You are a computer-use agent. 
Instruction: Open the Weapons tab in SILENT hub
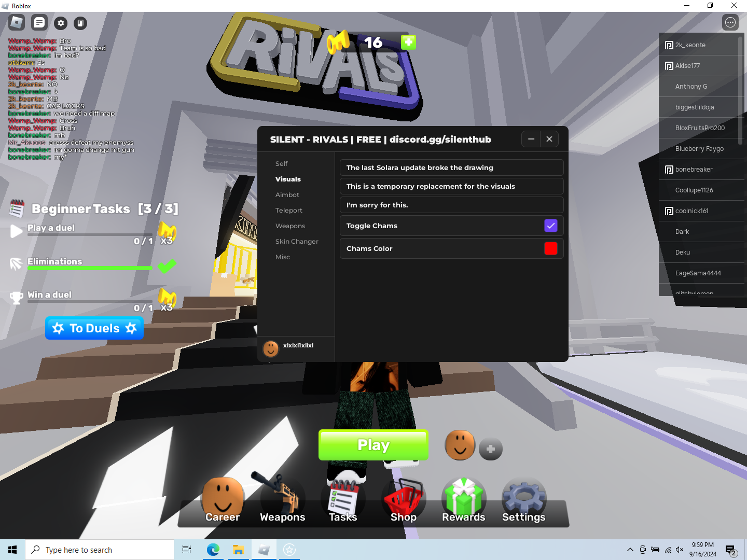point(290,226)
